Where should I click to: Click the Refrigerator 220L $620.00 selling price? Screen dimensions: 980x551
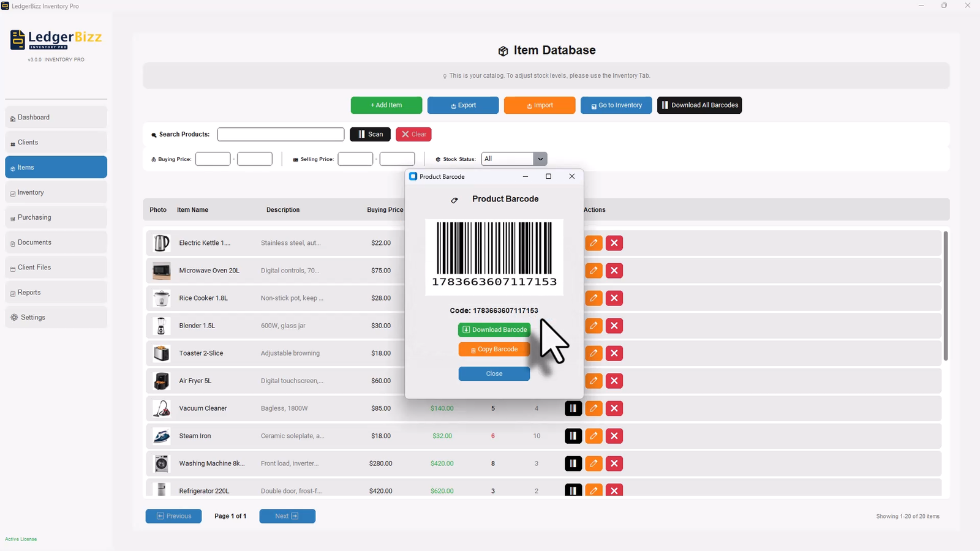442,491
